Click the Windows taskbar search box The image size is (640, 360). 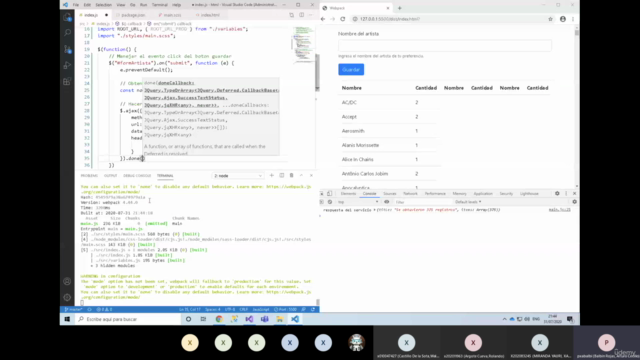coord(127,319)
